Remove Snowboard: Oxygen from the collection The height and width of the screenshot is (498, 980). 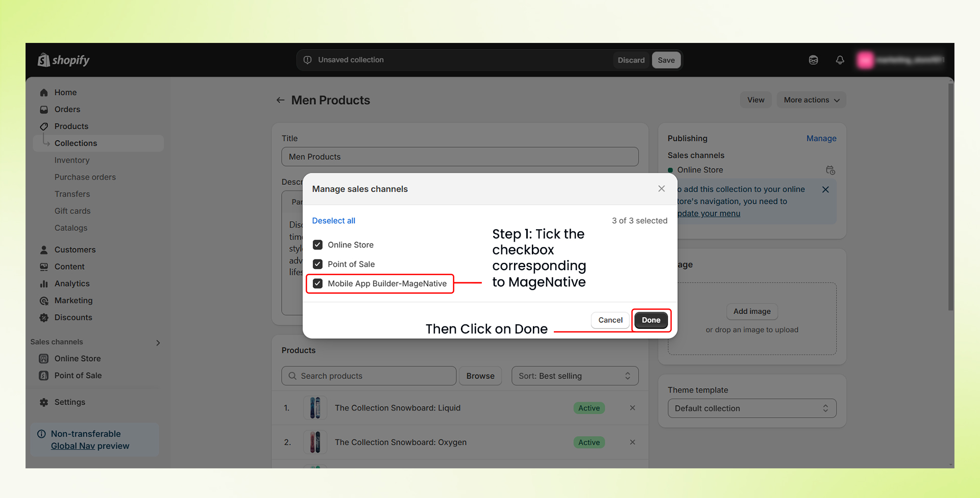tap(632, 442)
